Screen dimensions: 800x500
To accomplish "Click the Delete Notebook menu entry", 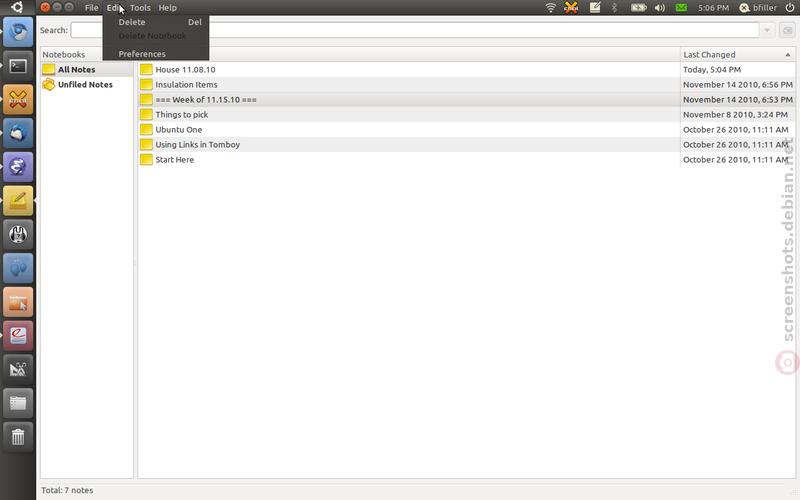I will point(156,36).
